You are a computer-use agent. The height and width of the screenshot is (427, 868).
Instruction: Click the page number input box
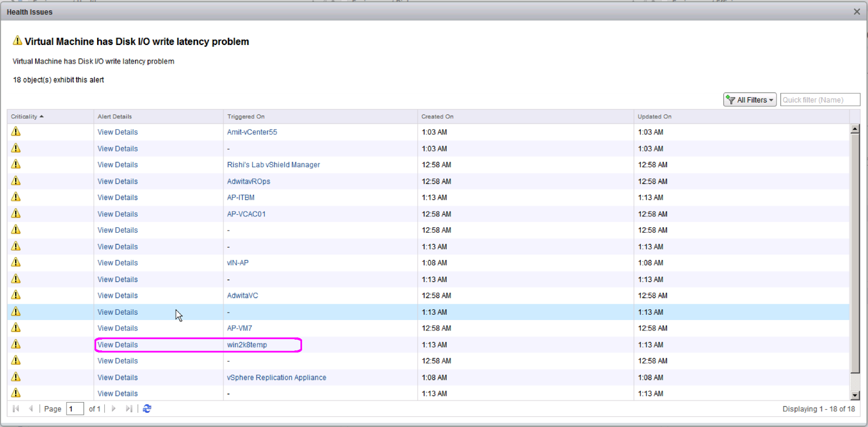pos(75,409)
